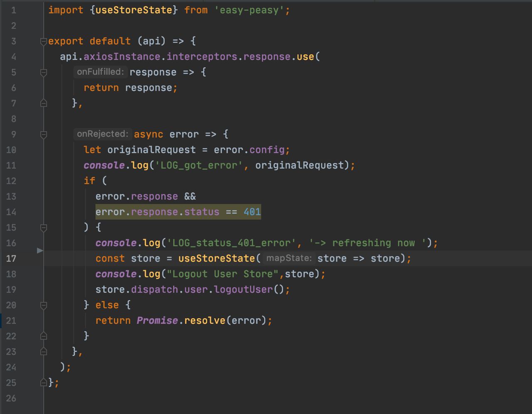The width and height of the screenshot is (532, 414).
Task: Click the 'easy-peasy' import string
Action: point(249,10)
